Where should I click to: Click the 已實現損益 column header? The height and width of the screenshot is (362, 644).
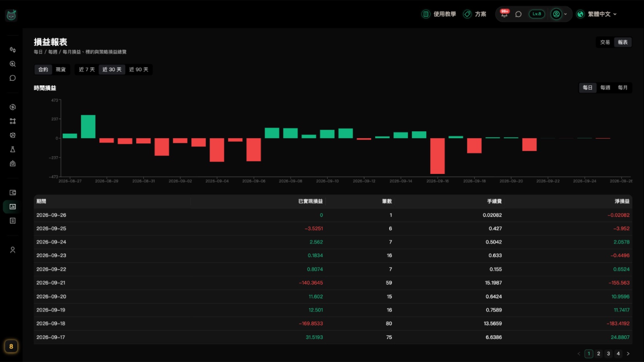click(x=310, y=201)
